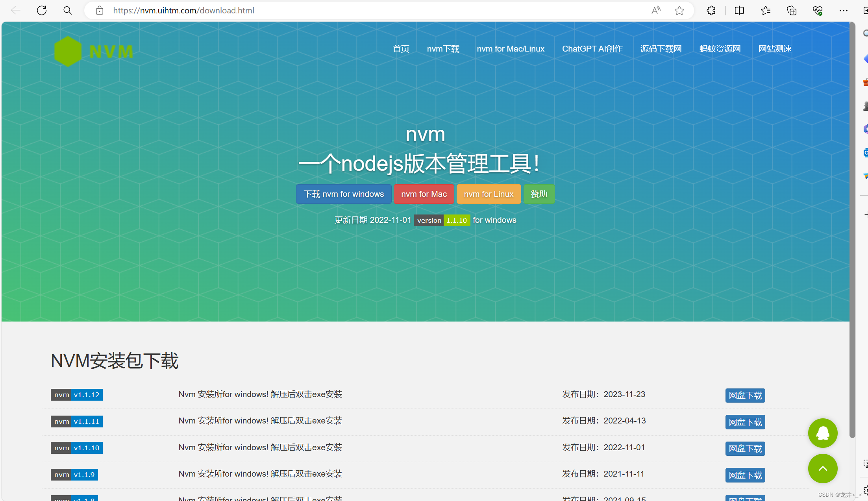Add page to favorites with star icon

tap(679, 11)
